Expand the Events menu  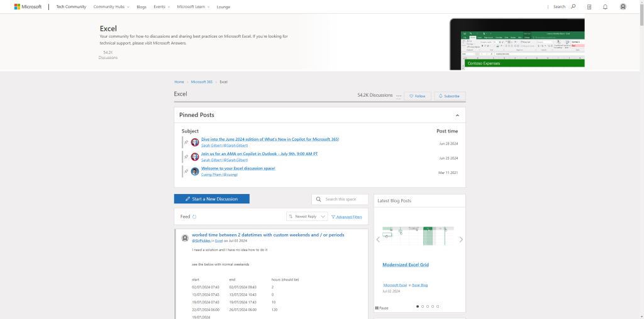click(x=162, y=6)
